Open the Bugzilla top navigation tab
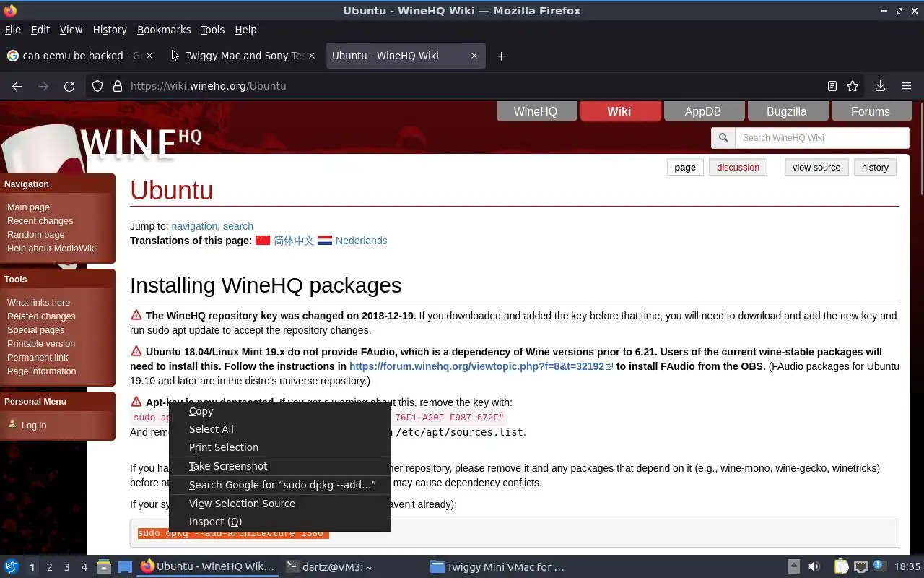The width and height of the screenshot is (924, 578). 787,111
